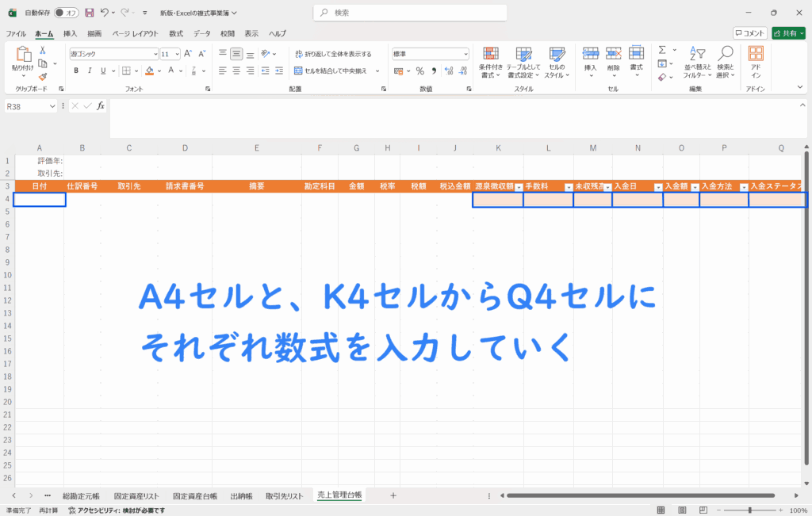Toggle Wrap Text (折り返して全体を表示する)
Image resolution: width=812 pixels, height=516 pixels.
(x=331, y=54)
